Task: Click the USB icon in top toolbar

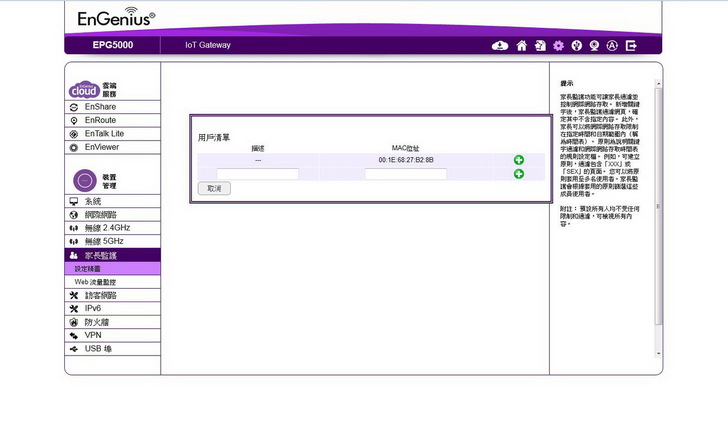Action: point(576,45)
